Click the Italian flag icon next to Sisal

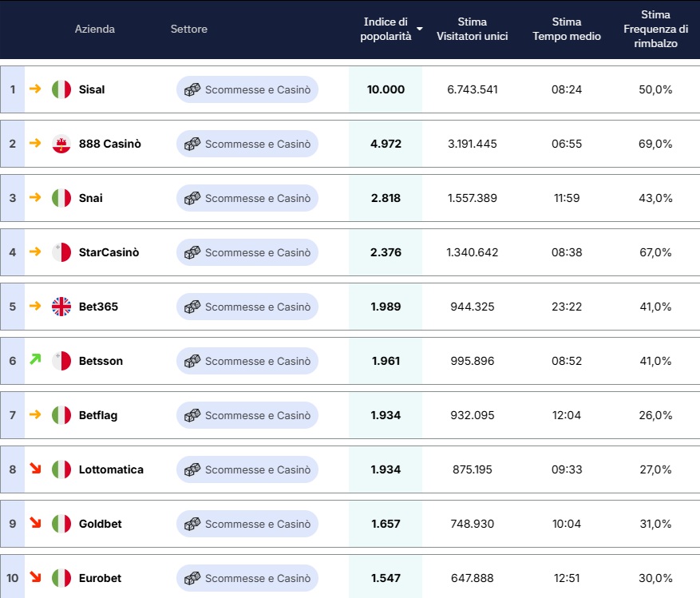tap(61, 89)
